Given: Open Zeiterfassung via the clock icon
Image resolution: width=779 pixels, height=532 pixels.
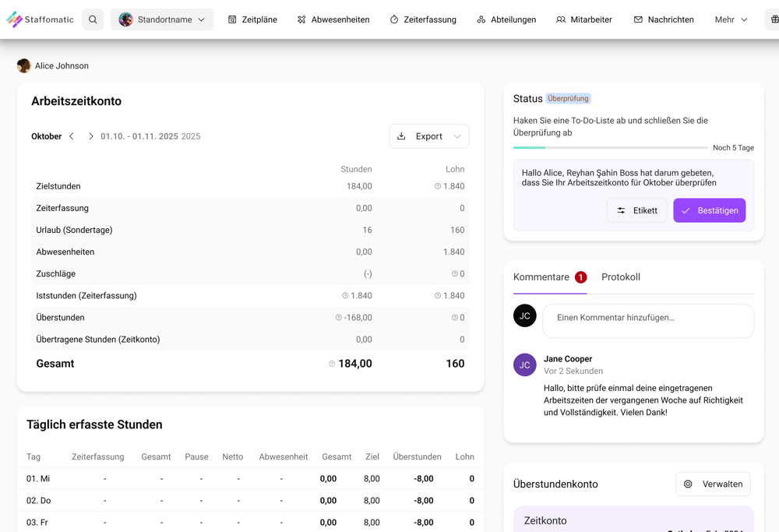Looking at the screenshot, I should pos(395,19).
